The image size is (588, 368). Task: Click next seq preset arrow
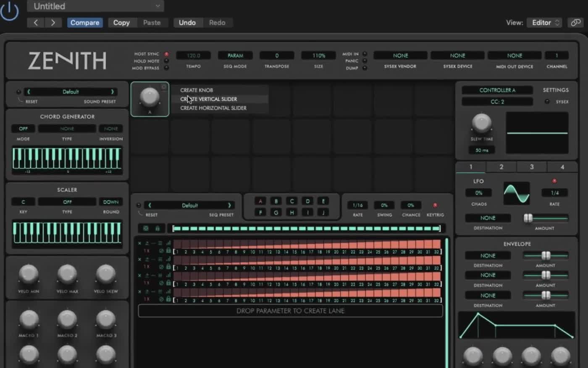coord(229,205)
